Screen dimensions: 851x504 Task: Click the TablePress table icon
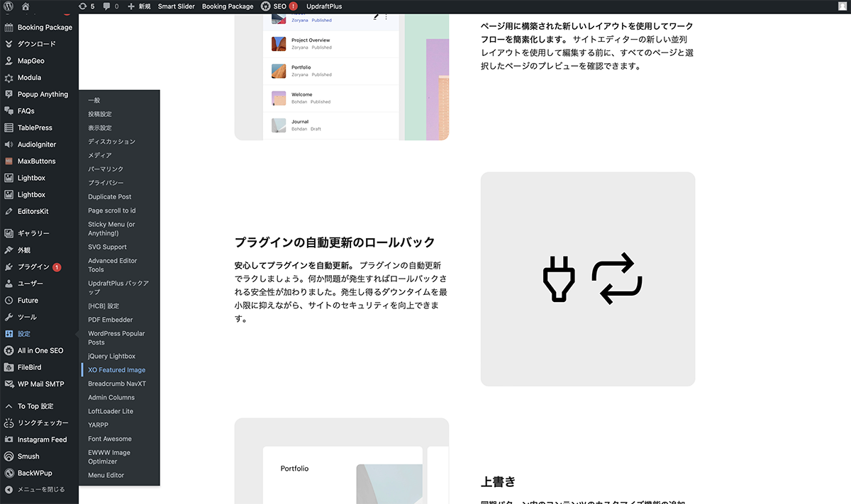(x=9, y=128)
